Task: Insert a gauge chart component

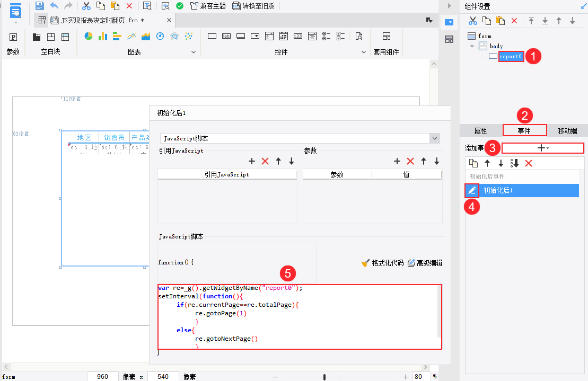Action: click(x=160, y=36)
